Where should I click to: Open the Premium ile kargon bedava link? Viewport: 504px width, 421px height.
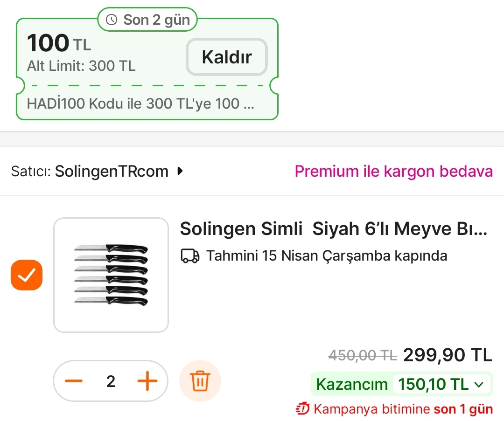[393, 172]
